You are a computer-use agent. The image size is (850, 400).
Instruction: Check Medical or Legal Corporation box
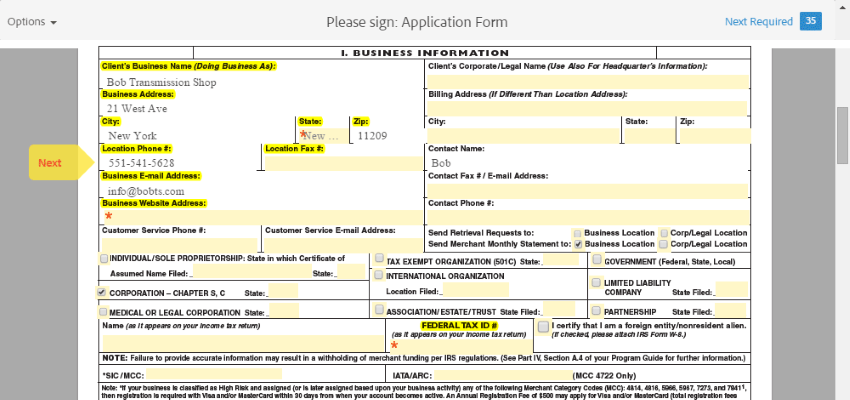[x=104, y=312]
